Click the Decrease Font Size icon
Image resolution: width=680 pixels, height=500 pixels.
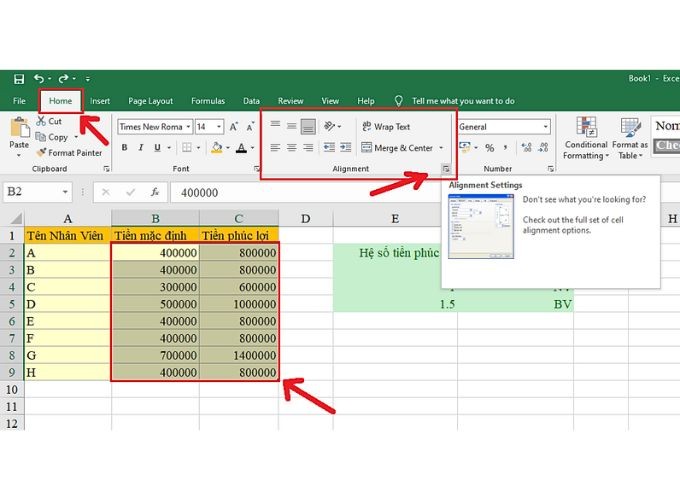pyautogui.click(x=250, y=127)
